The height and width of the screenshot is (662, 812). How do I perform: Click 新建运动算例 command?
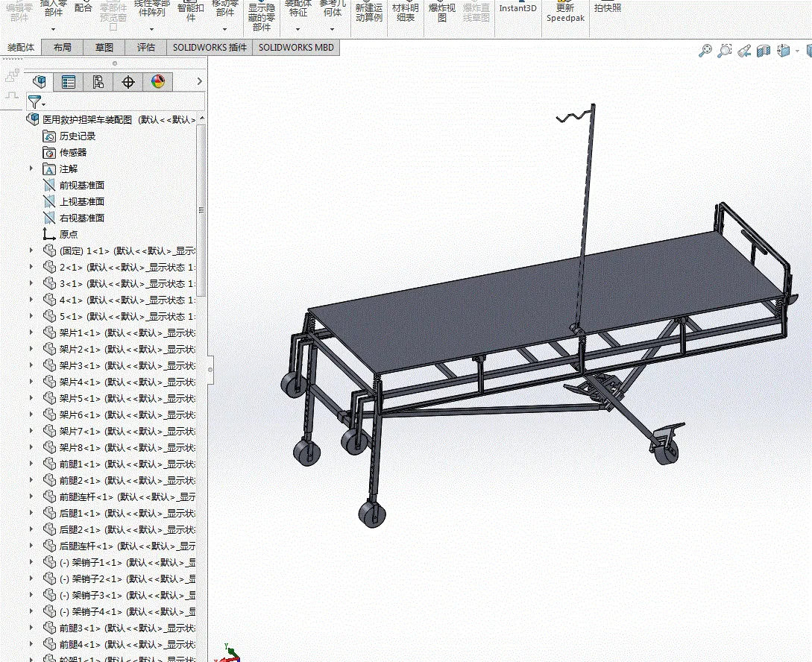click(x=368, y=11)
